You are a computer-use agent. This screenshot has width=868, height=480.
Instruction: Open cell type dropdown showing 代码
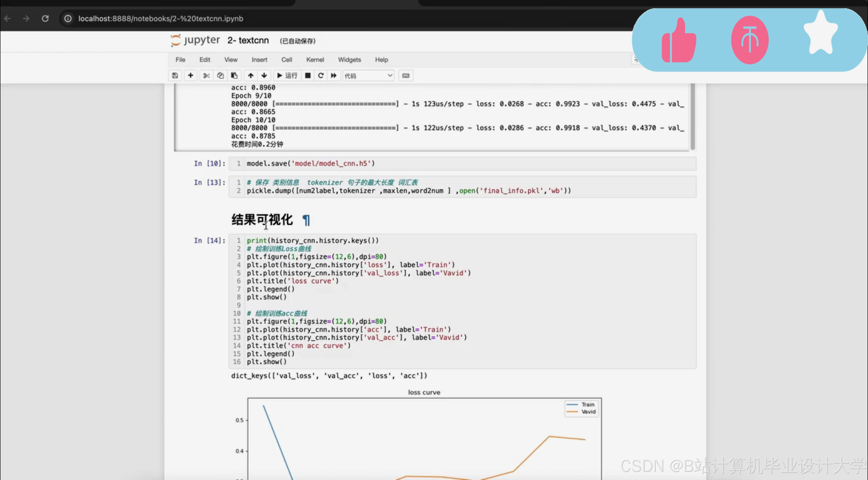pos(368,76)
